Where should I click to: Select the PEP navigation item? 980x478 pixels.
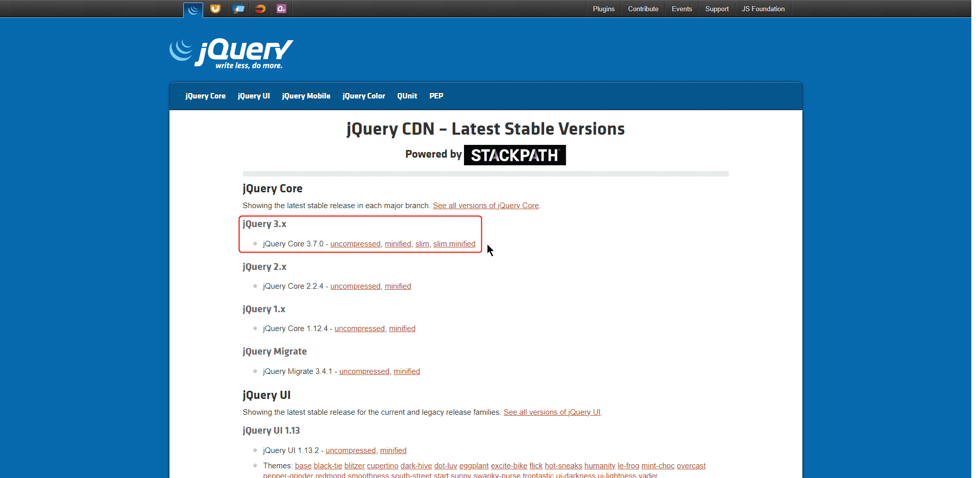point(436,96)
